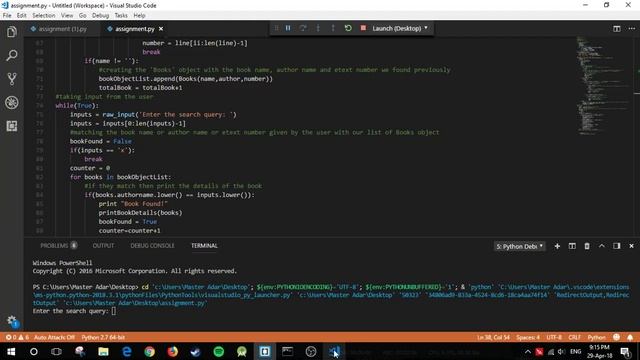Click the code minimap

tap(603, 86)
